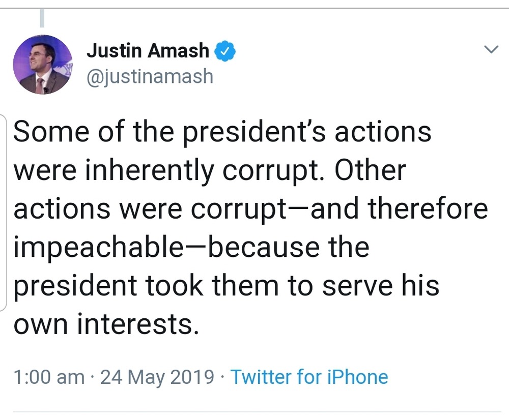Screen dimensions: 509x420
Task: Open the @justinamash handle link
Action: pyautogui.click(x=150, y=76)
